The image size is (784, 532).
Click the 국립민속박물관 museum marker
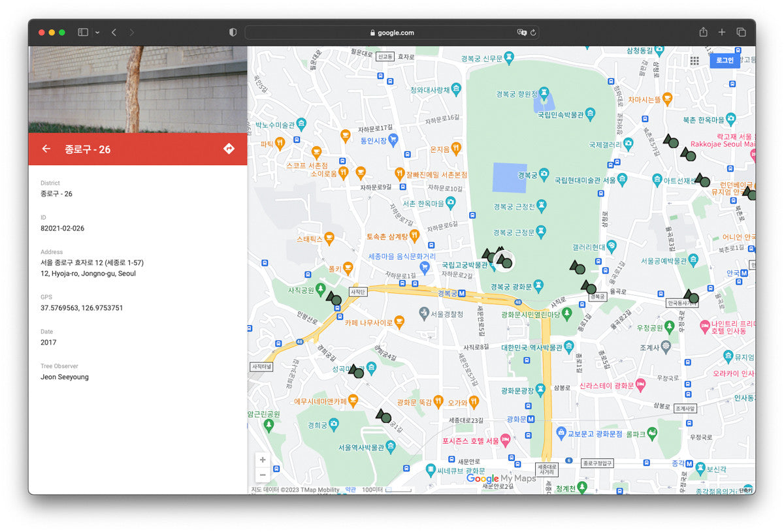click(590, 114)
